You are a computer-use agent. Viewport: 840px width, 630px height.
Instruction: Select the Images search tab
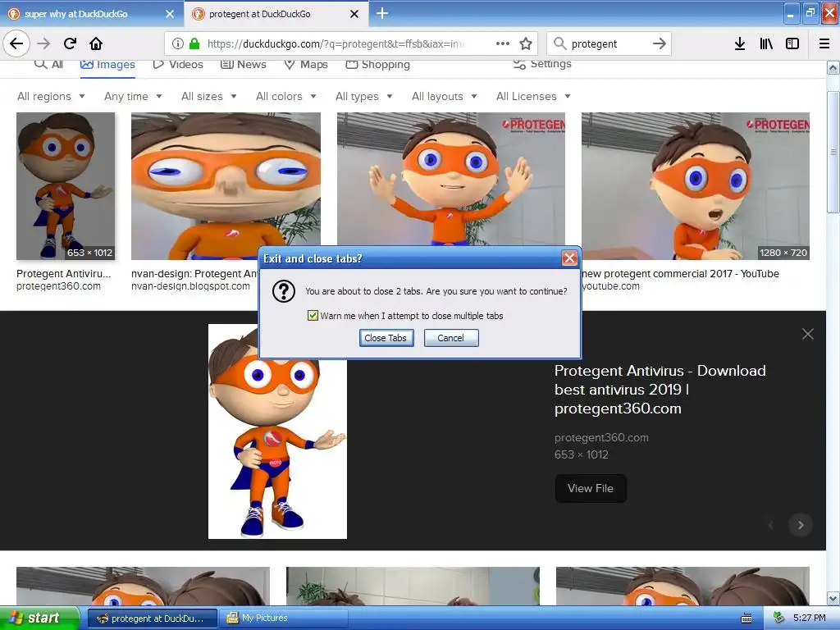107,64
